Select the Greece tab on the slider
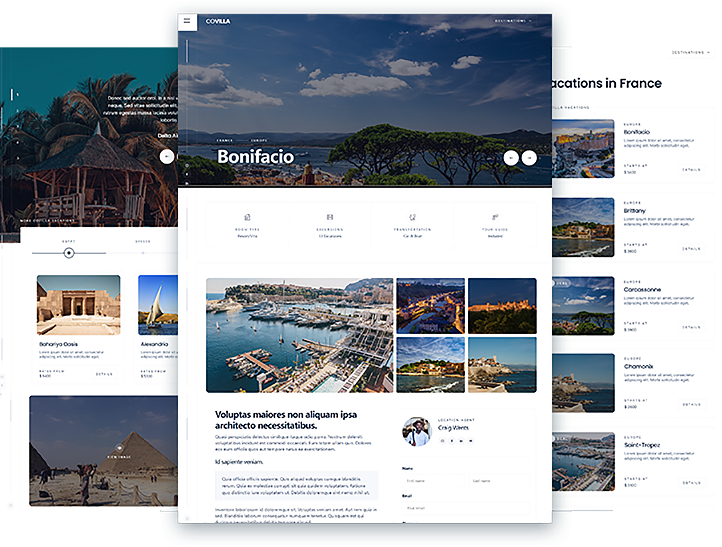This screenshot has height=547, width=722. click(143, 241)
